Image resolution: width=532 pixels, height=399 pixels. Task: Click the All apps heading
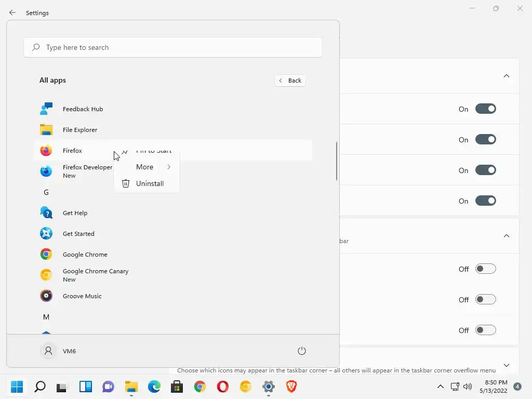pyautogui.click(x=52, y=80)
